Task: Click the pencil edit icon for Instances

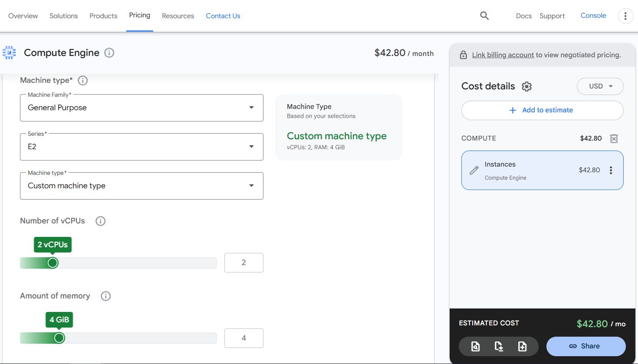Action: [474, 171]
